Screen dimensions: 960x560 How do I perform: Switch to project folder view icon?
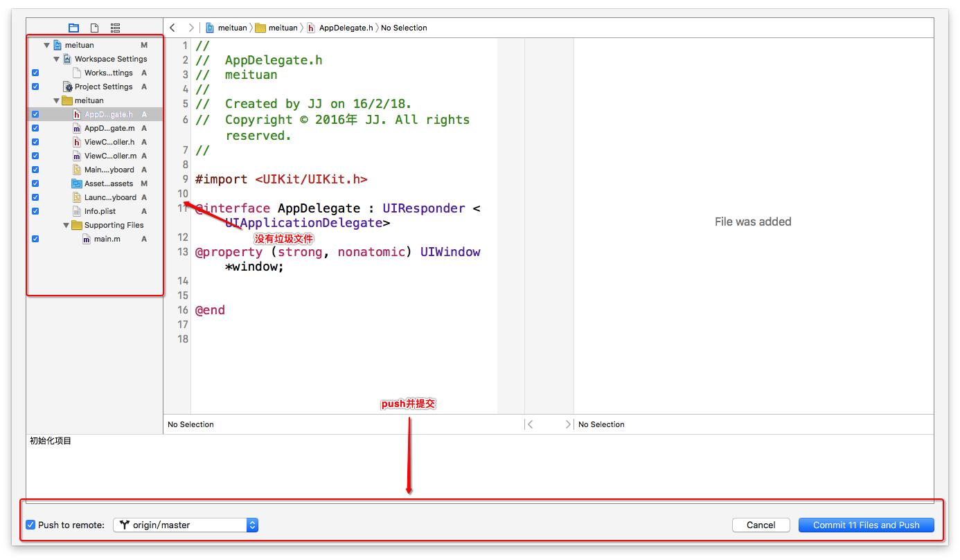(x=74, y=28)
